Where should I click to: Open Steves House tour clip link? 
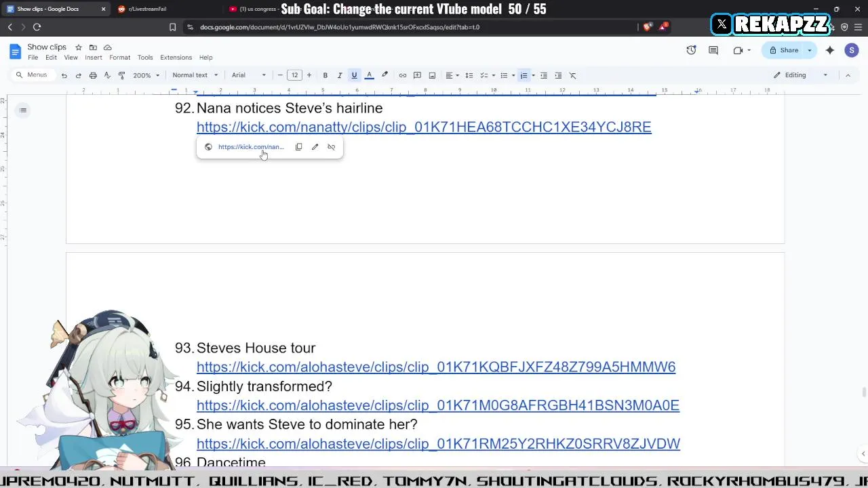tap(436, 367)
